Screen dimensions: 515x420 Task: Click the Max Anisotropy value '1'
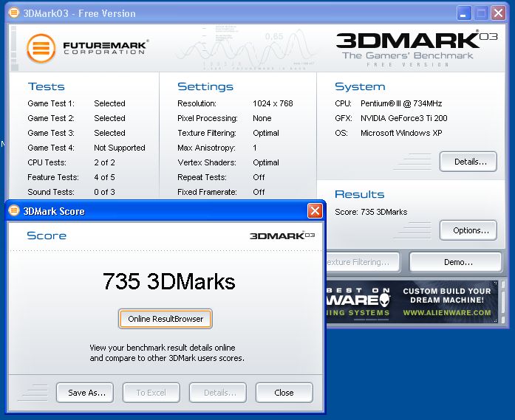tap(254, 148)
